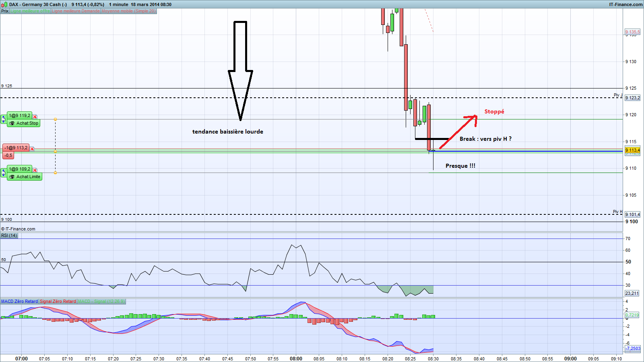The image size is (644, 362).
Task: Open the MACD Zéro Retard label
Action: point(19,301)
